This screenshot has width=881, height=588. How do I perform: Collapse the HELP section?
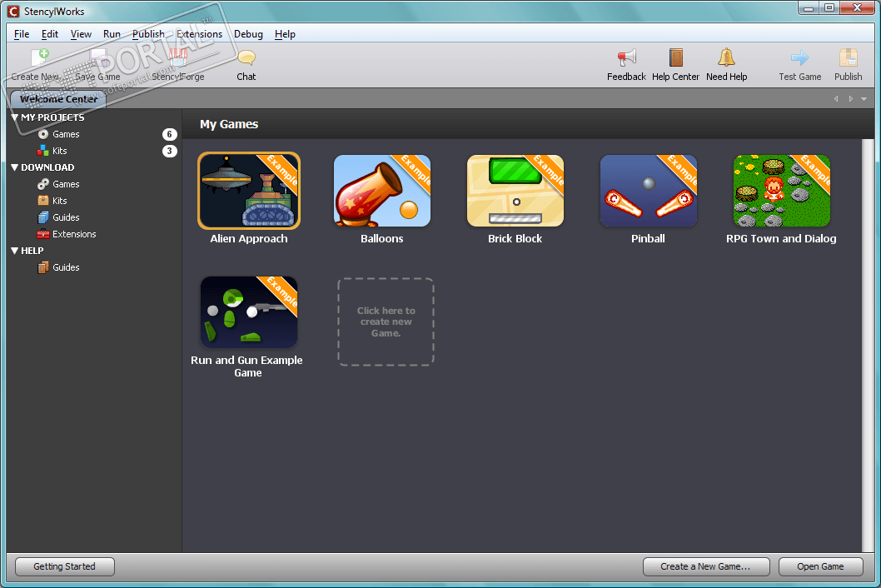point(15,251)
